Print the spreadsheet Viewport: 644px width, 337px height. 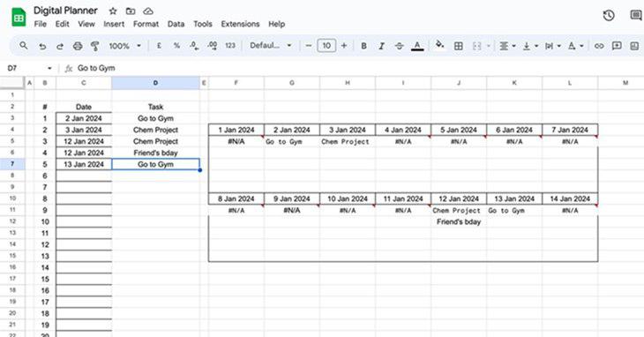[x=78, y=46]
